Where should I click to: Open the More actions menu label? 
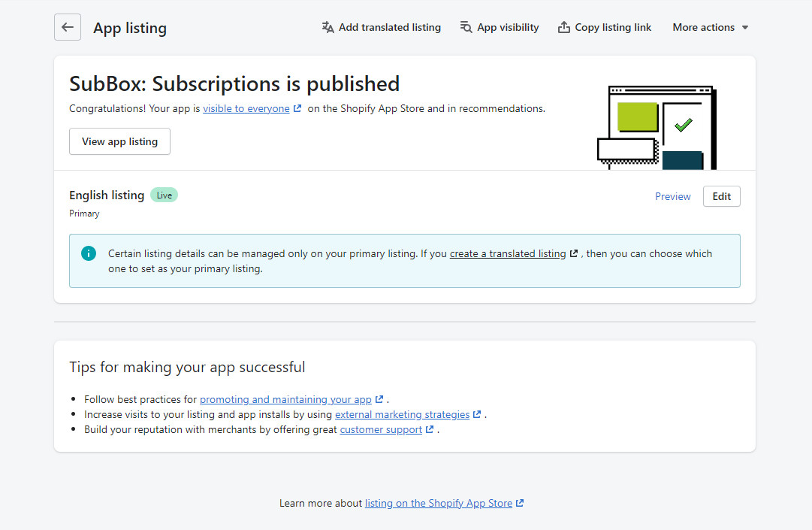point(703,28)
